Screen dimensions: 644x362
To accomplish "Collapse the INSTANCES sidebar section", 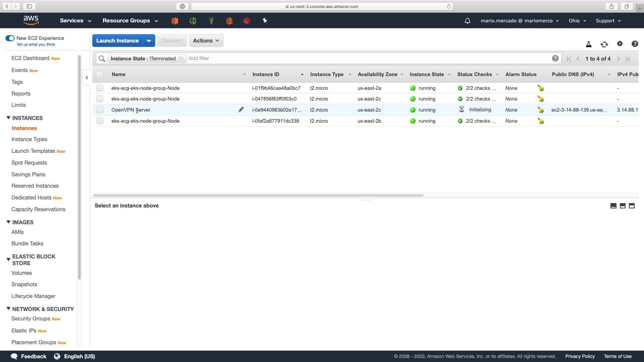I will click(8, 118).
